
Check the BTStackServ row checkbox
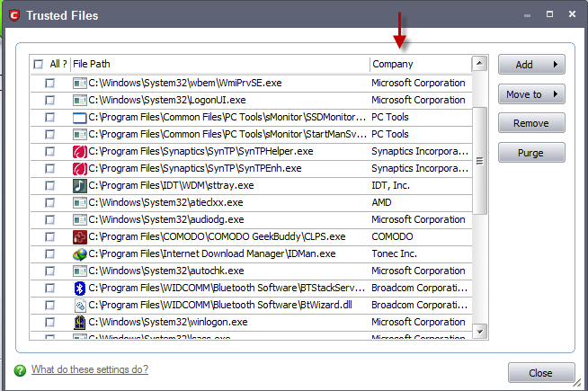tap(49, 289)
